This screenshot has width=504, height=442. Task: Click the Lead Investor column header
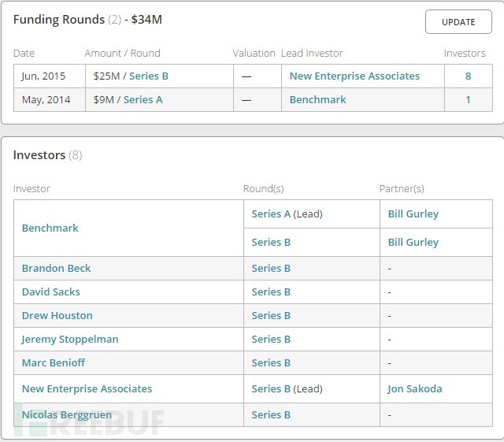click(312, 53)
